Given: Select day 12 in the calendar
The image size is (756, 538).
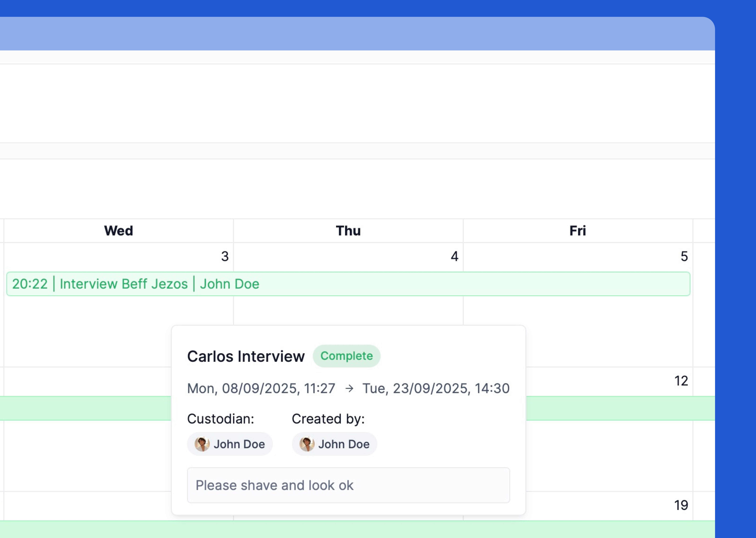Looking at the screenshot, I should (x=681, y=381).
